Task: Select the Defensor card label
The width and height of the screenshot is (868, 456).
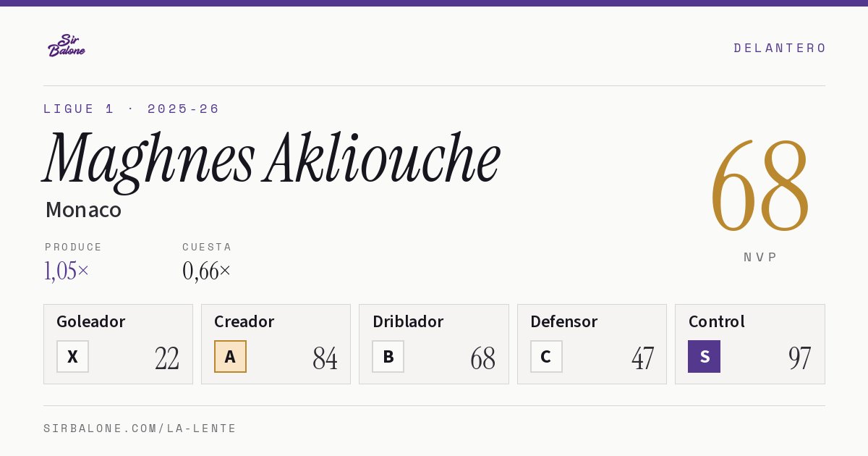Action: click(563, 321)
